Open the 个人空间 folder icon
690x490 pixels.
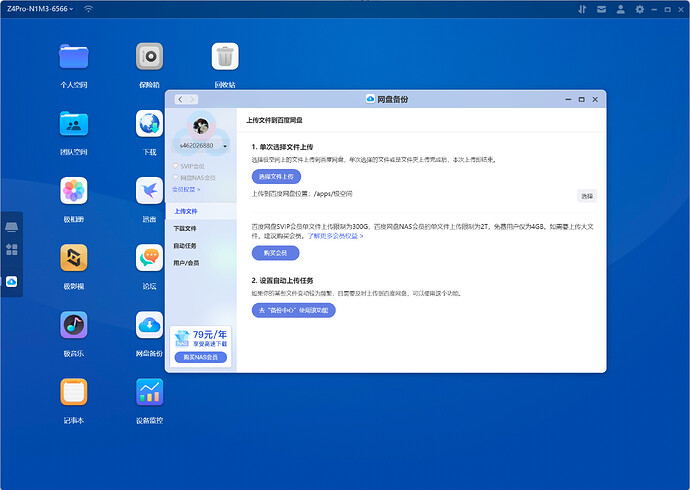click(74, 56)
